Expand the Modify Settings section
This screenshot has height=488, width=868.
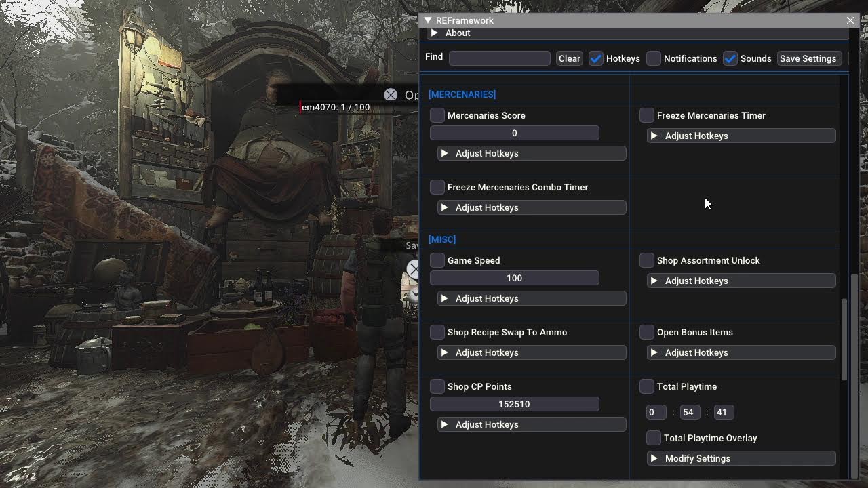pos(741,458)
